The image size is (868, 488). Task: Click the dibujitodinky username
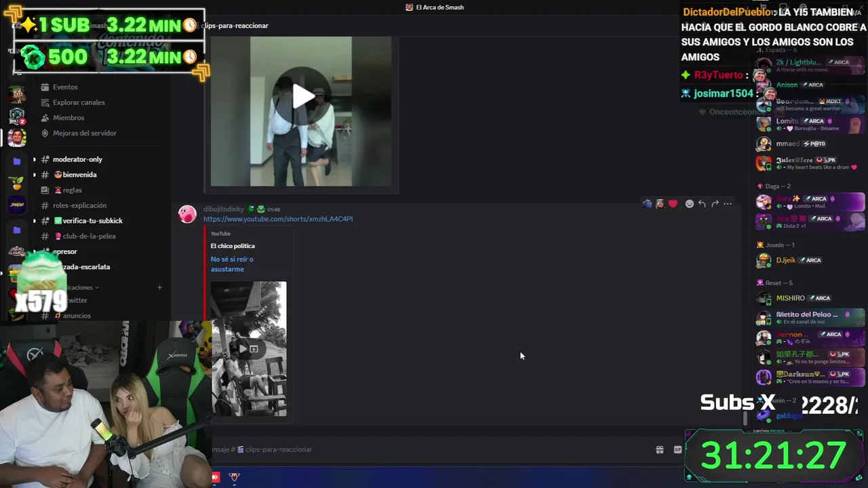223,209
